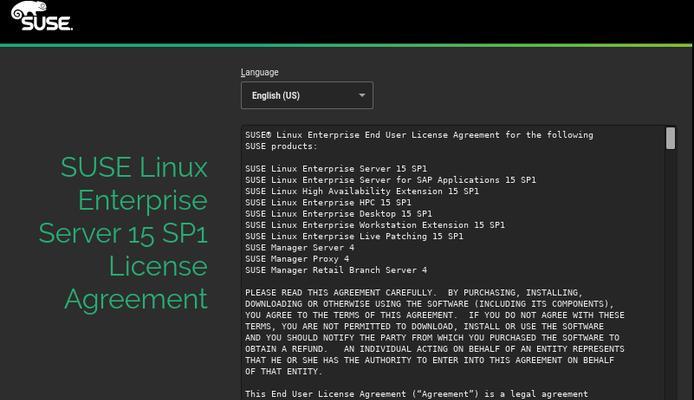
Task: Click 'SUSE Linux Enterprise Workstation Extension 15 SP1'
Action: coord(375,225)
